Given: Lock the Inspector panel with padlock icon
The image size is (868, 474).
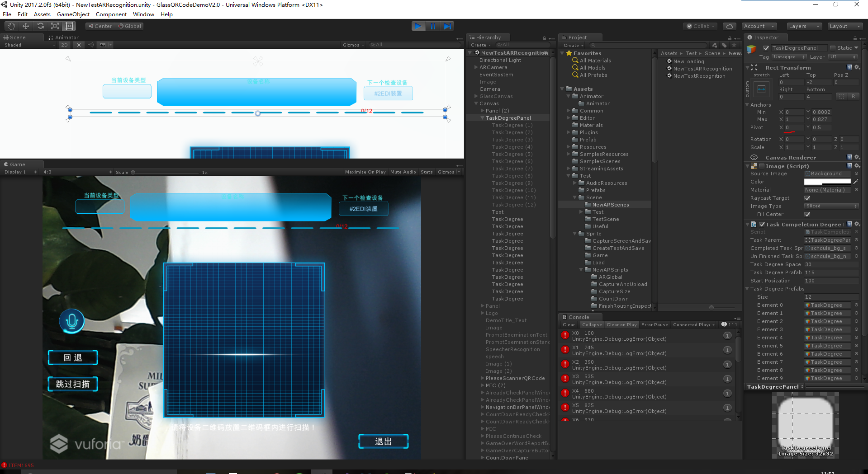Looking at the screenshot, I should point(855,38).
